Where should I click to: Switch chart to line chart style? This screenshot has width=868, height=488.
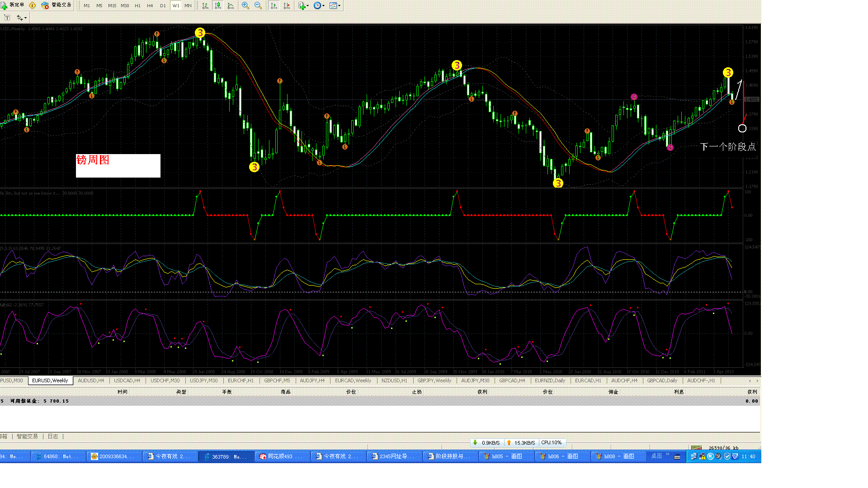[231, 5]
